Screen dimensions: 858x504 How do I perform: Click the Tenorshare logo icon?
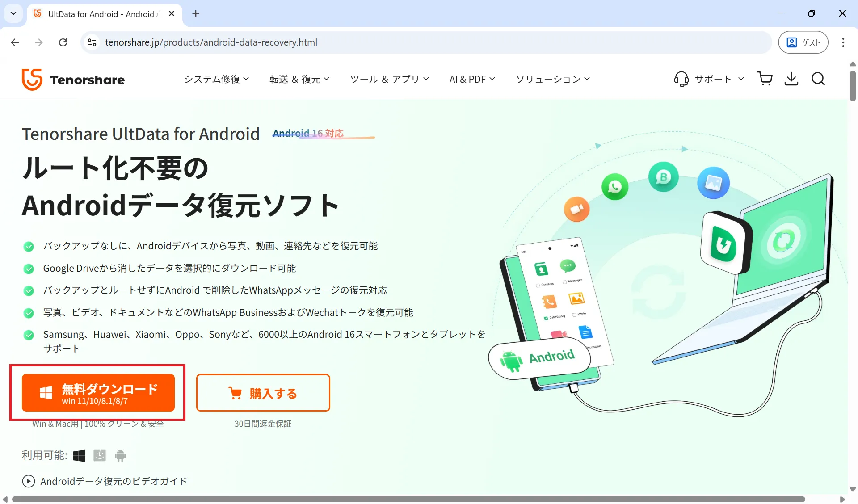point(31,79)
